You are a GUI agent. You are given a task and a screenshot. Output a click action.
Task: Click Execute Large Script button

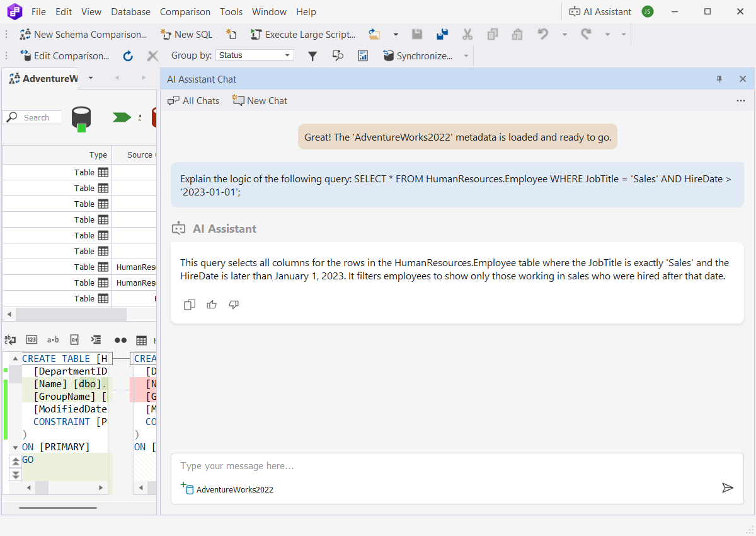coord(303,35)
